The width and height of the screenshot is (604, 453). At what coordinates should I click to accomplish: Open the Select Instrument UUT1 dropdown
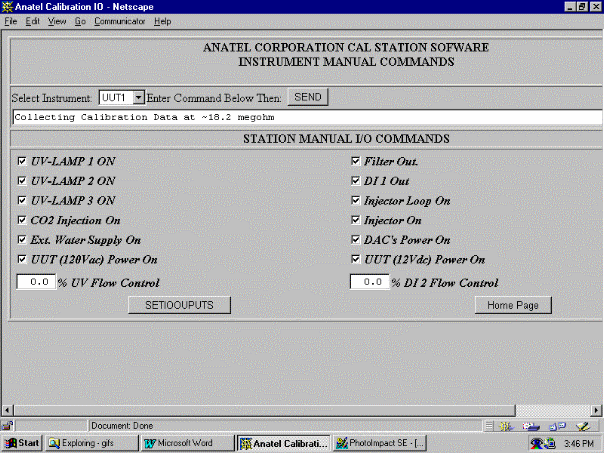(122, 97)
